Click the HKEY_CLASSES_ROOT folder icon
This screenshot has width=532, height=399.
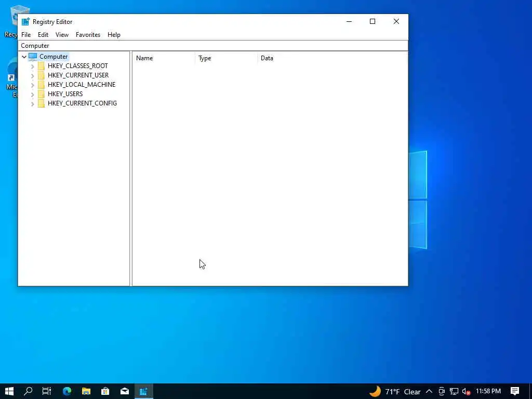[41, 66]
